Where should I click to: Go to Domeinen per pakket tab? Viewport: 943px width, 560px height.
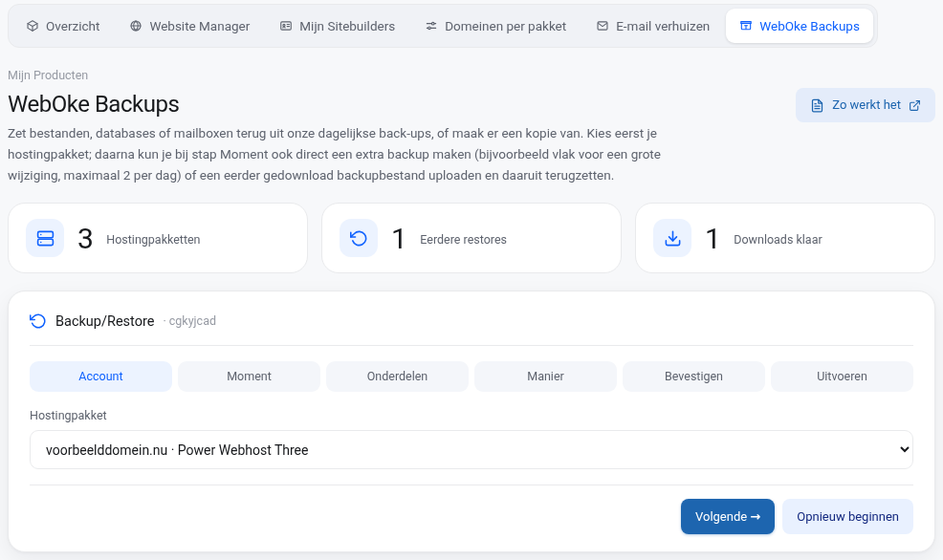tap(496, 27)
